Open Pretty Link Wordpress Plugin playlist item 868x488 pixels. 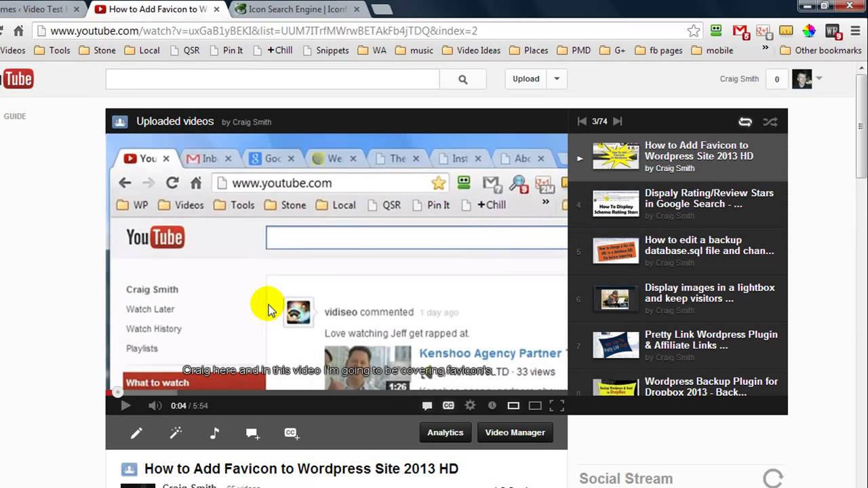click(677, 345)
